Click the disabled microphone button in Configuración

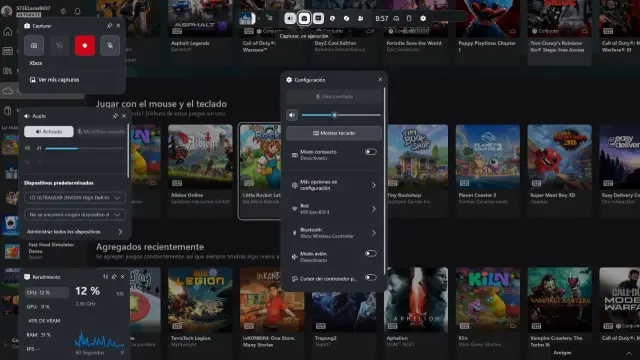tap(334, 97)
